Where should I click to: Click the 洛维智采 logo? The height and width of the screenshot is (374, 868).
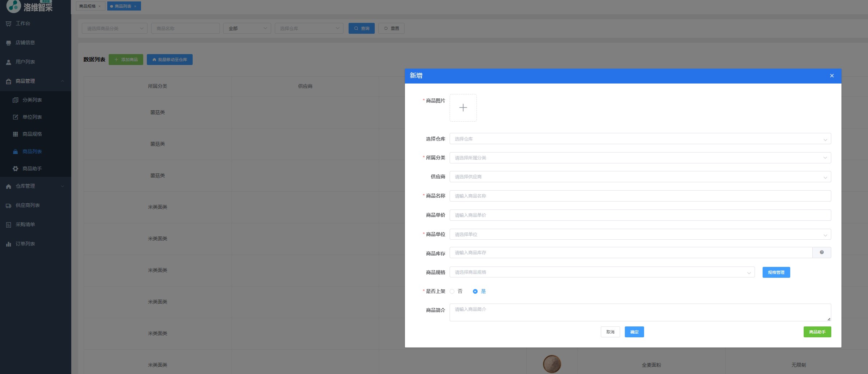(x=30, y=6)
